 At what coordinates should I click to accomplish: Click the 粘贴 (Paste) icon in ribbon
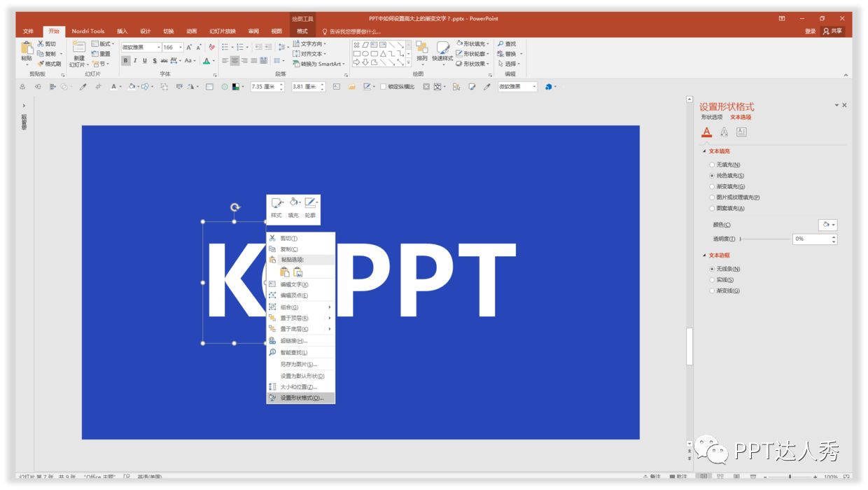pyautogui.click(x=27, y=49)
